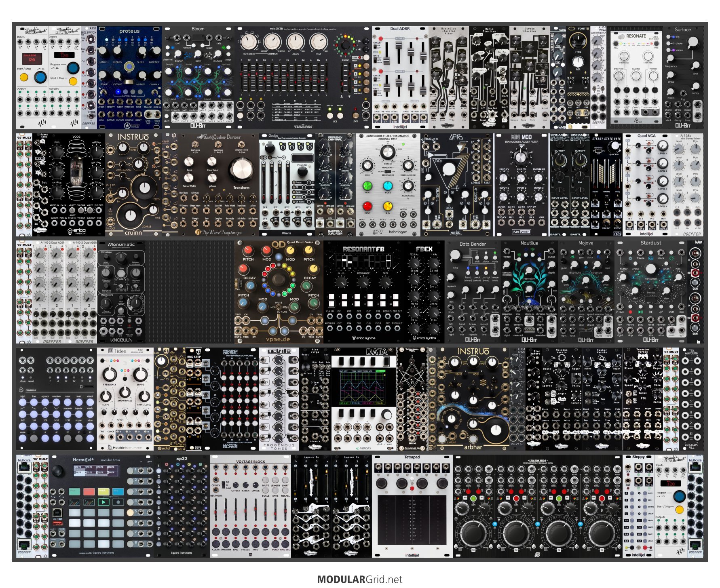Click the green F CV 1 knob on Behringer 1047
The height and width of the screenshot is (588, 720).
click(x=367, y=186)
